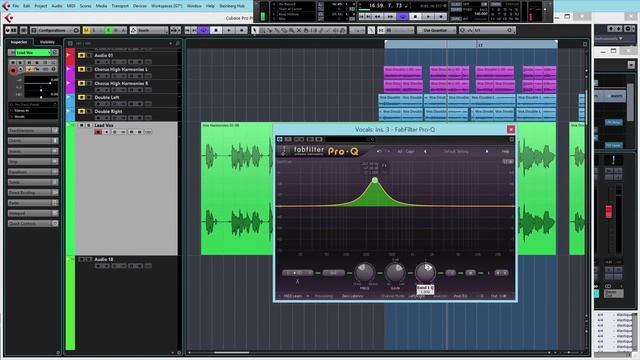Toggle cycle button in transport panel
Image resolution: width=640 pixels, height=360 pixels.
click(403, 17)
